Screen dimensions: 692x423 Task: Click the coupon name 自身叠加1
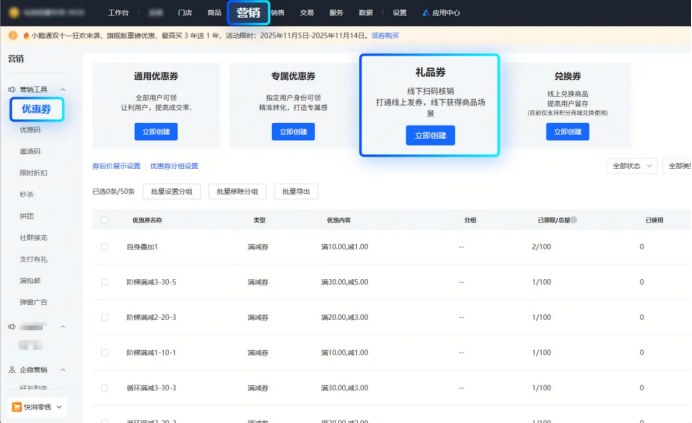142,247
